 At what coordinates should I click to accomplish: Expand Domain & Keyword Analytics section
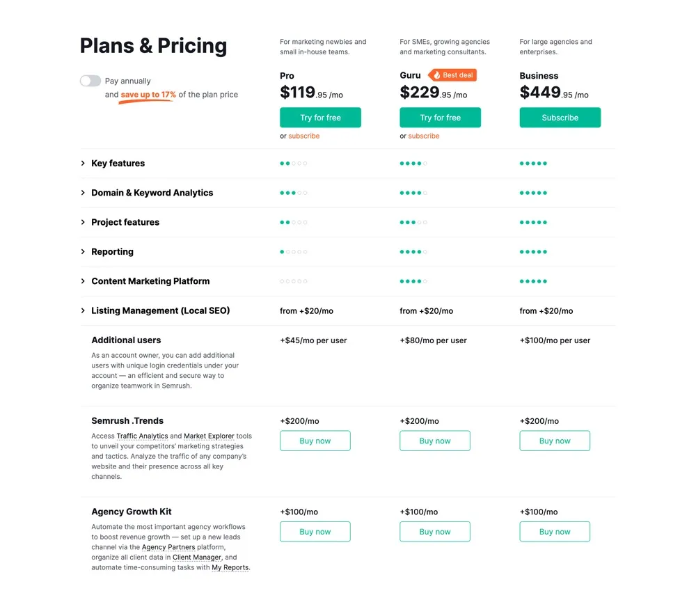83,193
